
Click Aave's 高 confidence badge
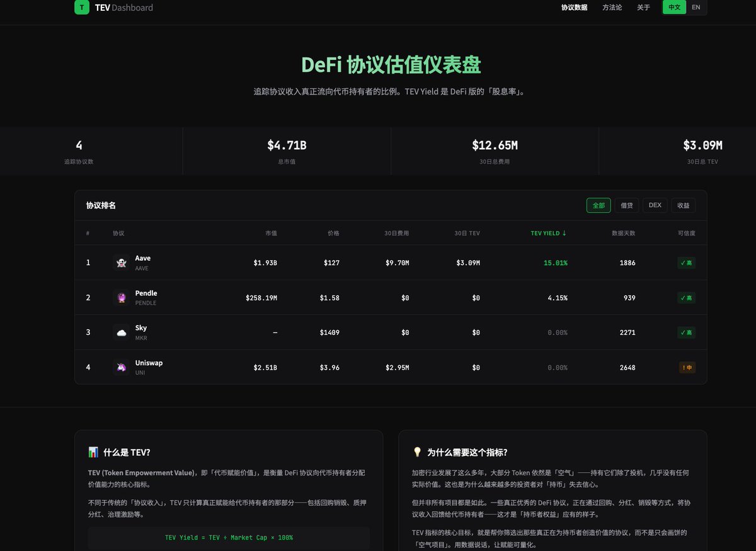[687, 263]
